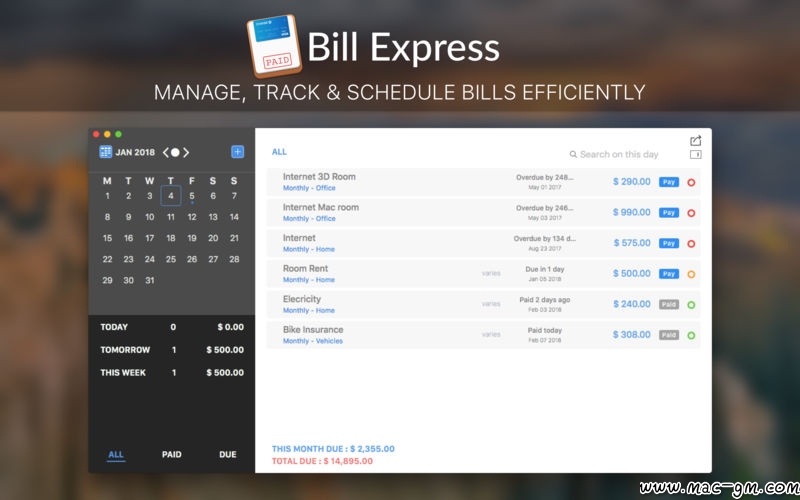Toggle green status circle for Elecricity

coord(691,305)
